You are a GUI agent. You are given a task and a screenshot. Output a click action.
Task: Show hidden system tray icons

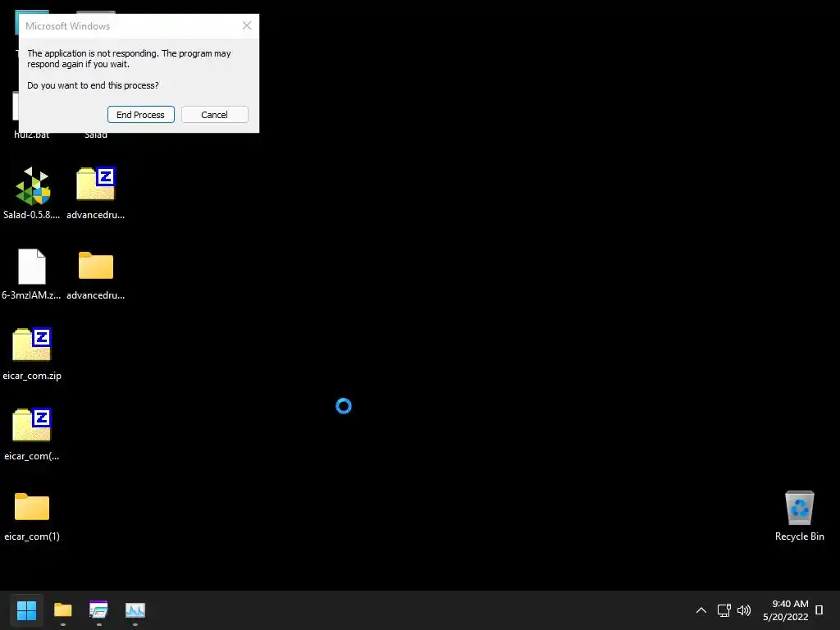pos(701,610)
